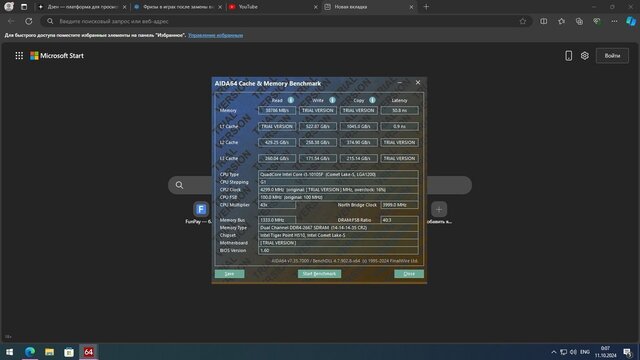
Task: Click the Memory Bus value 1333.0 MHz
Action: coord(277,220)
